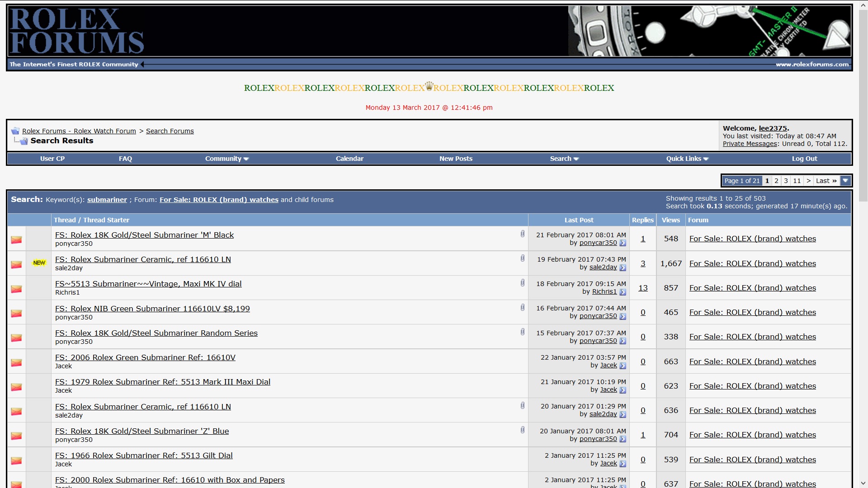Click the next page arrow button

(808, 181)
